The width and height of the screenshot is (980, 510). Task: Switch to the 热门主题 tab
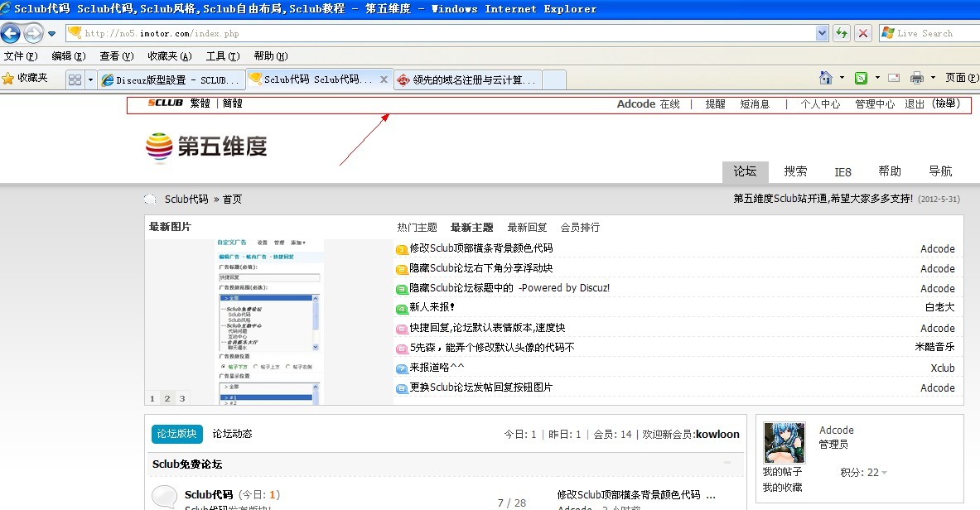pos(417,228)
